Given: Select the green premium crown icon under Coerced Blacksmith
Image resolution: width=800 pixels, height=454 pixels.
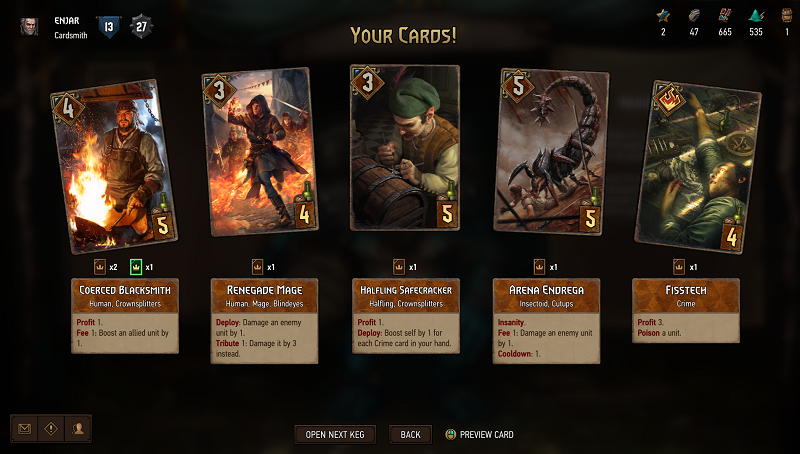Looking at the screenshot, I should pos(136,267).
